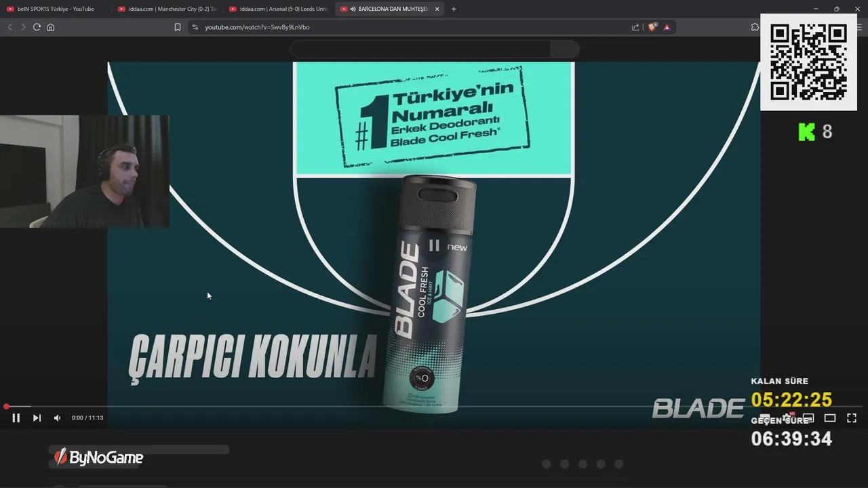
Task: Restore down the browser window
Action: coord(836,9)
